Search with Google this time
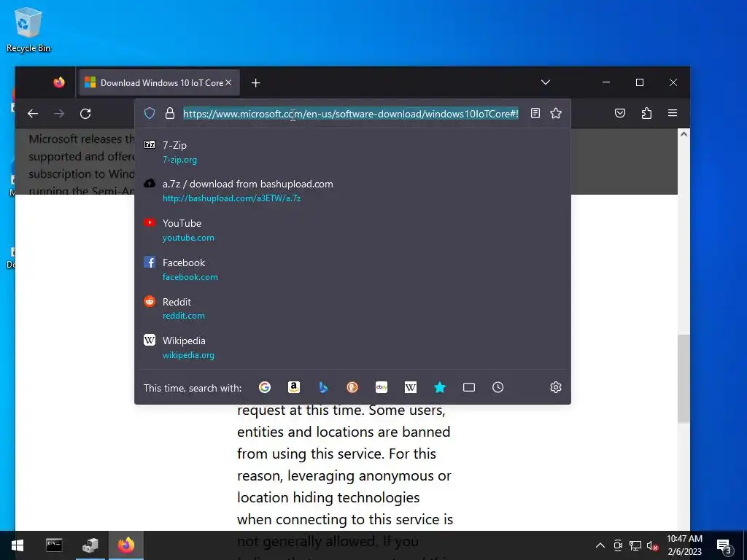This screenshot has width=747, height=560. 265,388
